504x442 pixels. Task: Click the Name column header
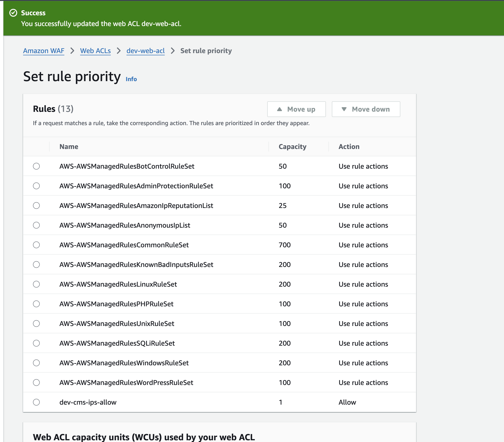click(69, 147)
